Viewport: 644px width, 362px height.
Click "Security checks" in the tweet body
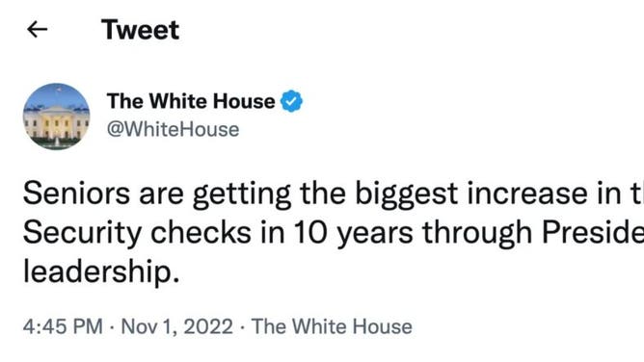(x=137, y=233)
